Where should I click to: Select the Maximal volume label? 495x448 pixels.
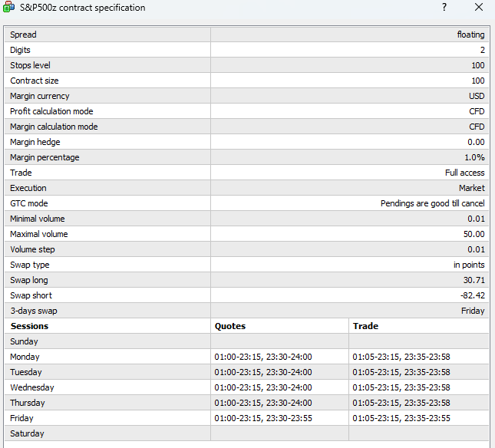(x=39, y=234)
